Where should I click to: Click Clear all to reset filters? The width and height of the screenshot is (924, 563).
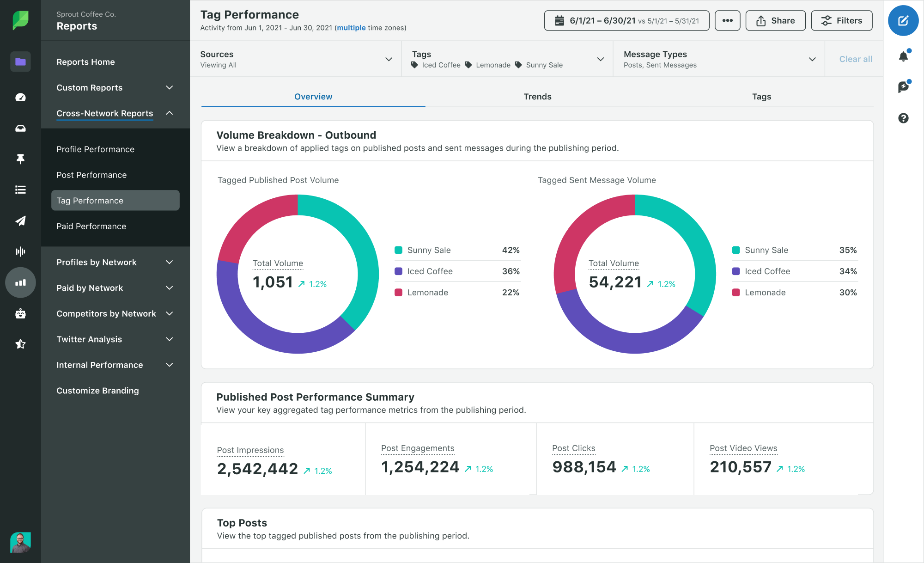tap(855, 58)
